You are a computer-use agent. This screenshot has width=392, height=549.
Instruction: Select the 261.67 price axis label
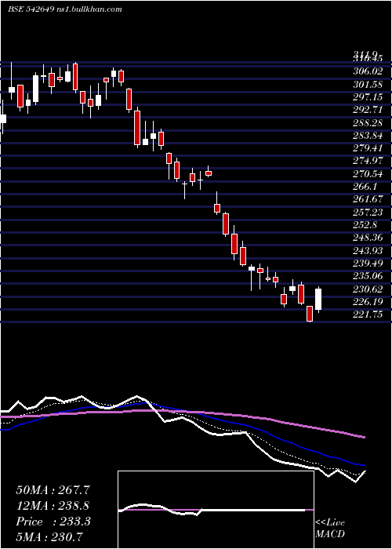pyautogui.click(x=367, y=199)
